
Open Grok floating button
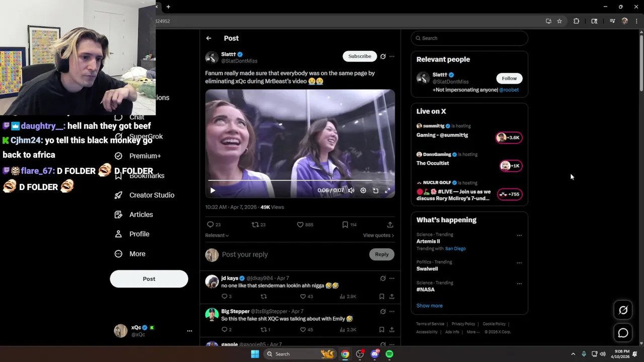pos(623,310)
